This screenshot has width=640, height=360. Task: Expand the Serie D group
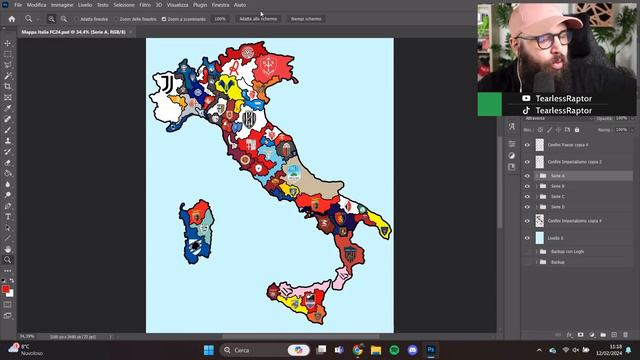tap(536, 207)
